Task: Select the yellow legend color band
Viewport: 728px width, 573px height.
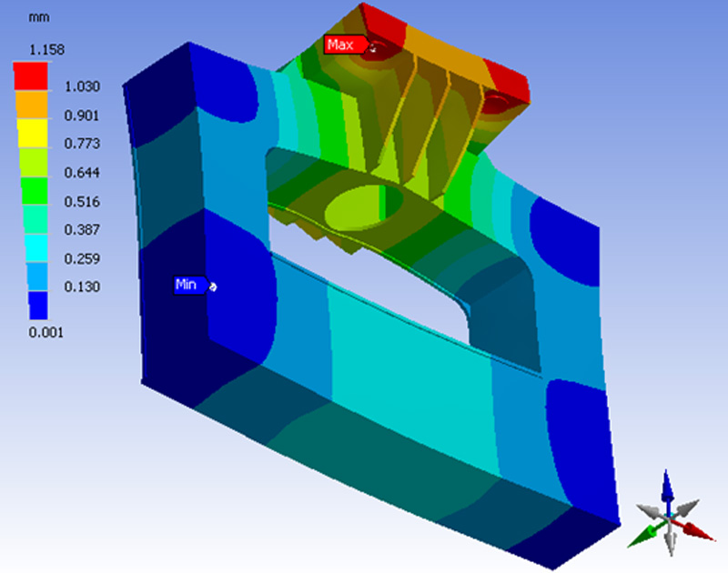Action: click(x=33, y=133)
